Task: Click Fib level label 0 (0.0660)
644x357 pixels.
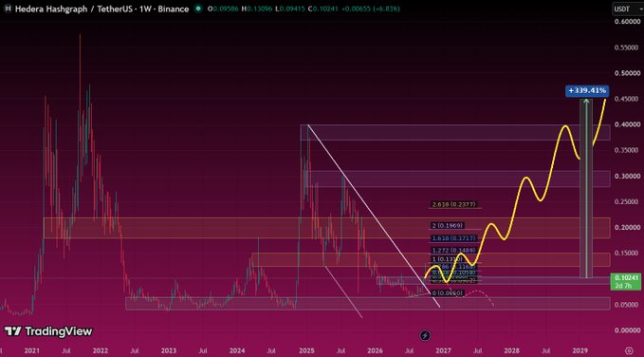Action: [448, 292]
